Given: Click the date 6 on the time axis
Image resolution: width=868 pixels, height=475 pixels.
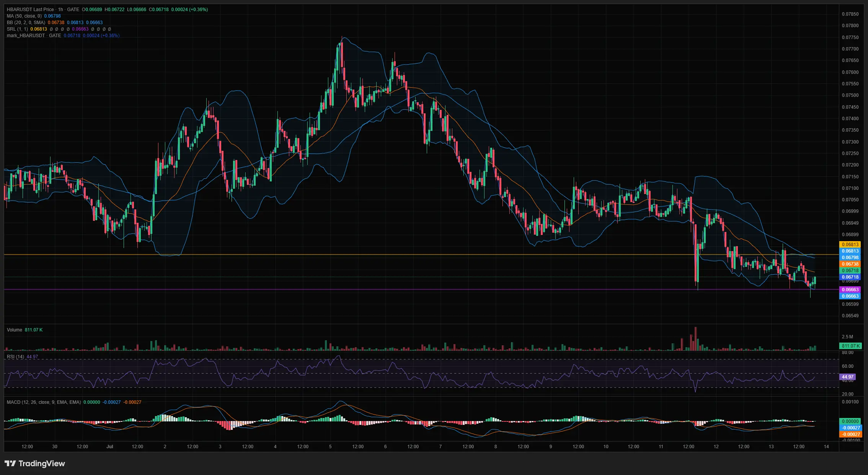Looking at the screenshot, I should pos(385,446).
